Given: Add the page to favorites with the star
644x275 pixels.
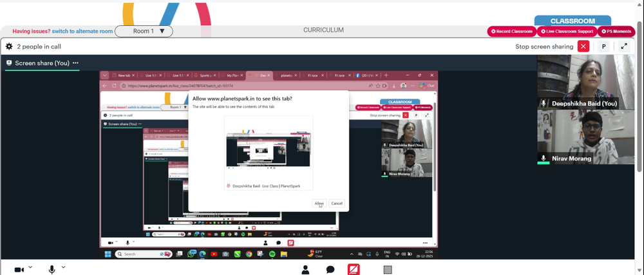Looking at the screenshot, I should (x=377, y=86).
